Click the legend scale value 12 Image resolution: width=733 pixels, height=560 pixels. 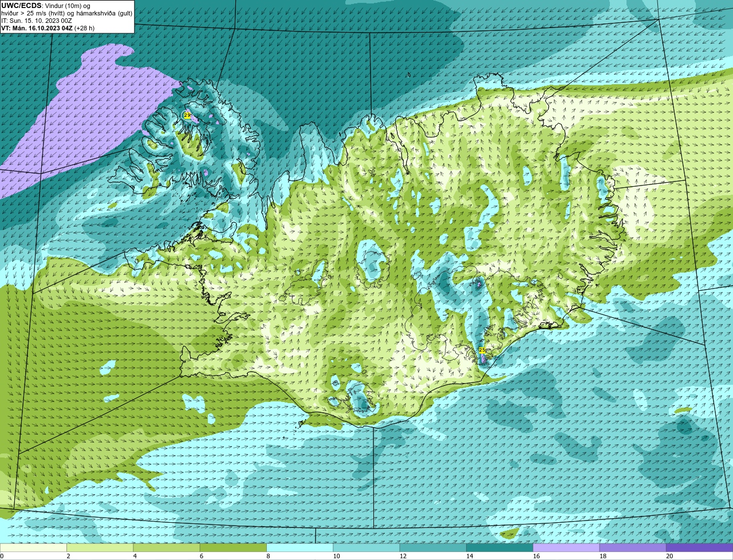(x=403, y=556)
